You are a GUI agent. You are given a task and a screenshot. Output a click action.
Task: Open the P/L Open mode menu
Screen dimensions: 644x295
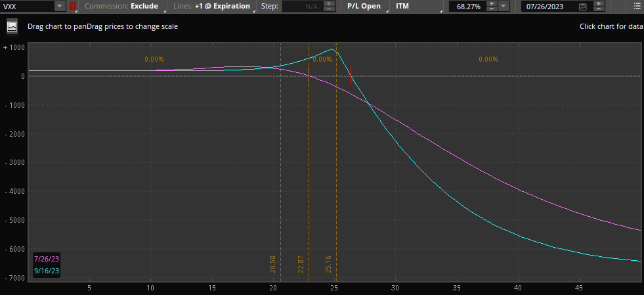366,6
